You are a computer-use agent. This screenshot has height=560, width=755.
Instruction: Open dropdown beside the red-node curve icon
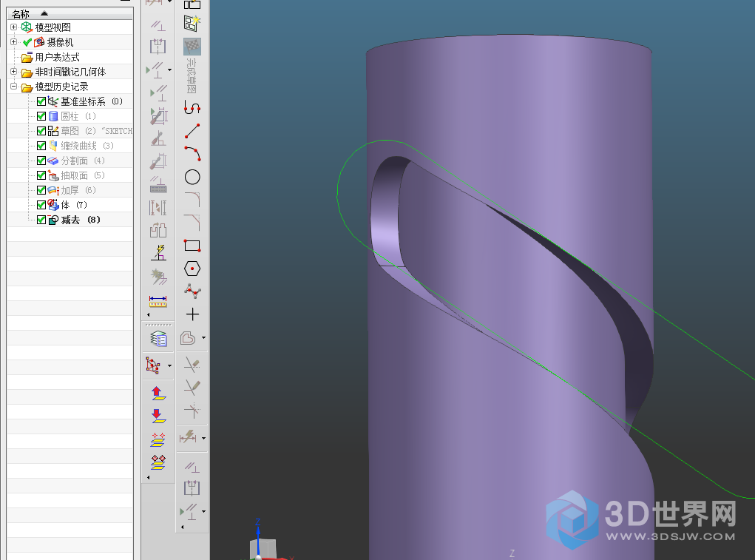(x=169, y=366)
